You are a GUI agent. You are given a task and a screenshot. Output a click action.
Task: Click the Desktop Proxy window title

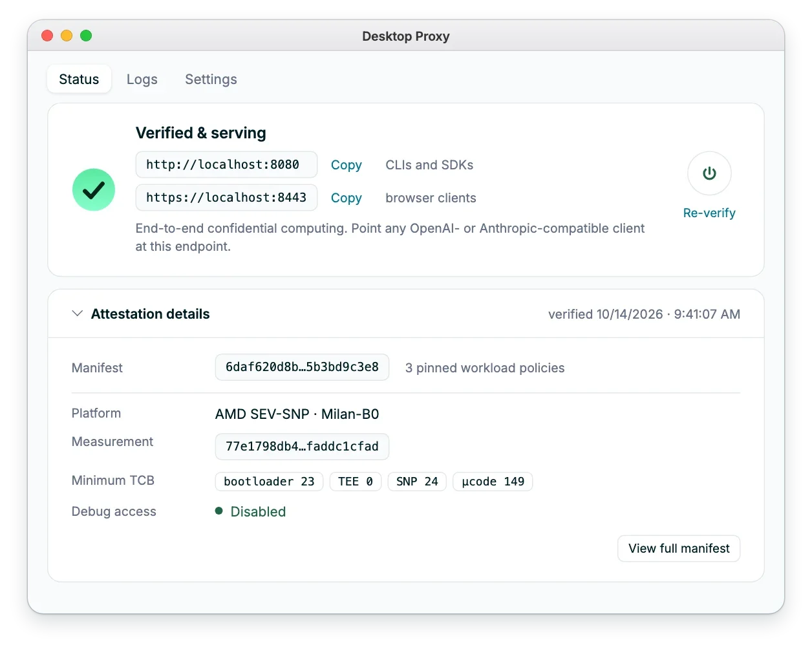coord(406,36)
